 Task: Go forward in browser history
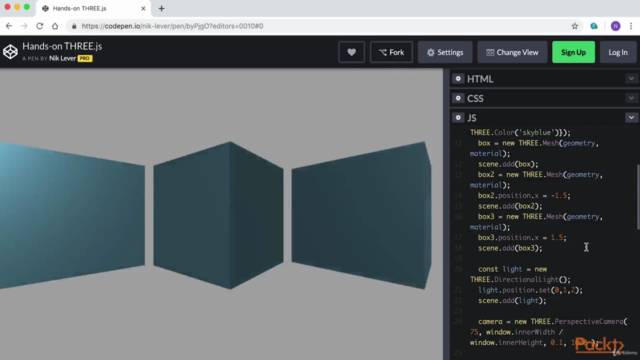click(24, 26)
